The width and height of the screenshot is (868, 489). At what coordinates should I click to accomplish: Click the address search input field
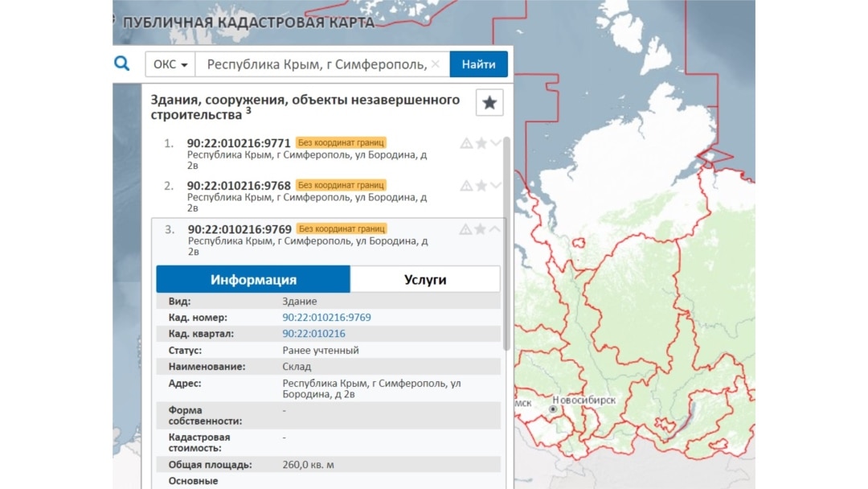click(317, 64)
